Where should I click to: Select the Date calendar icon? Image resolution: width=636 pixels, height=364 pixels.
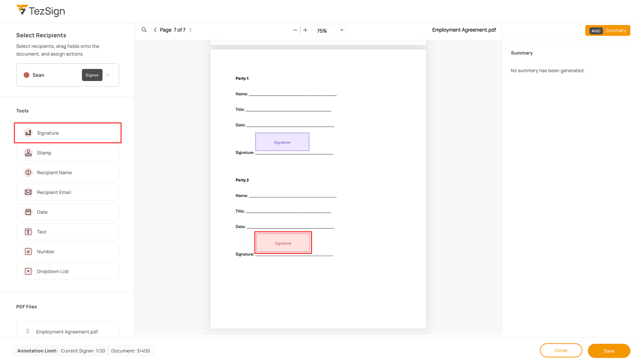pyautogui.click(x=28, y=212)
